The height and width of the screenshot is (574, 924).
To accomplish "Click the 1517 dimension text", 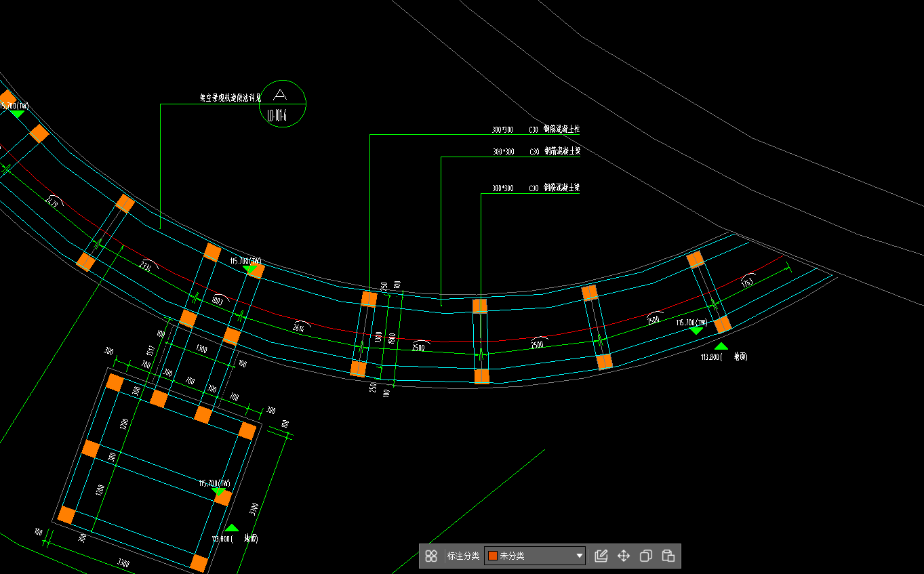I will (150, 350).
